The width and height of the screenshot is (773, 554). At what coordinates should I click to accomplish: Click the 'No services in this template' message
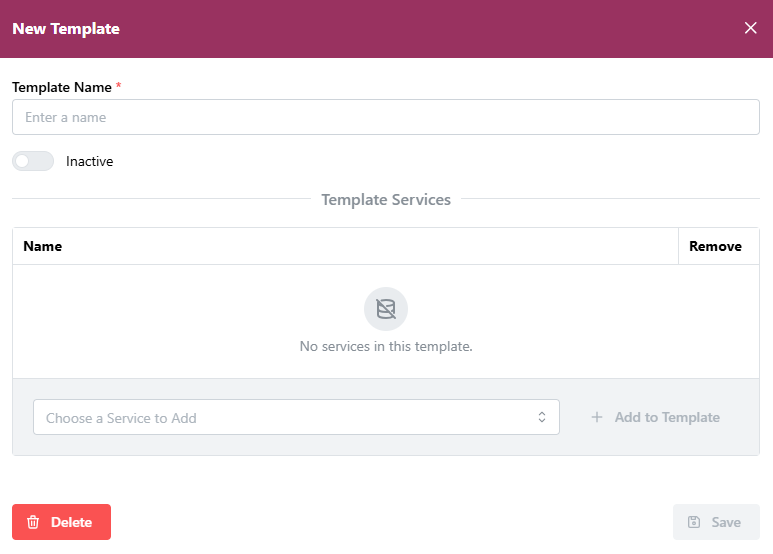coord(386,347)
